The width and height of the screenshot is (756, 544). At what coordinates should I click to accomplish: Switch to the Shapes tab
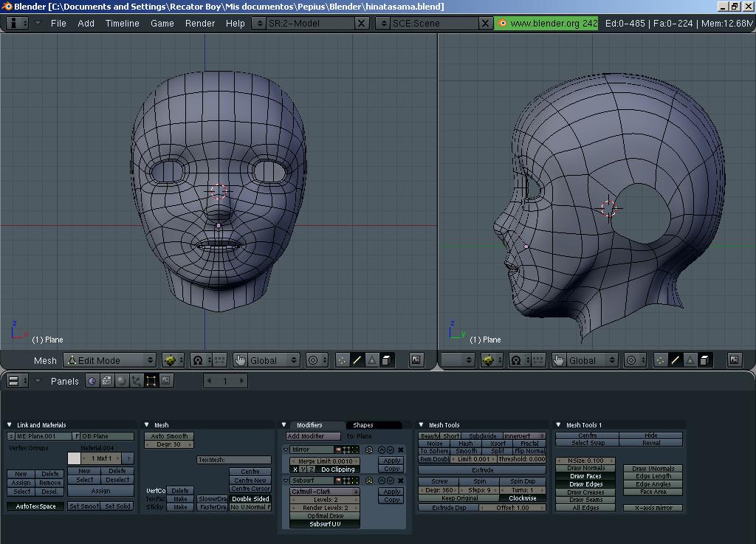tap(363, 425)
